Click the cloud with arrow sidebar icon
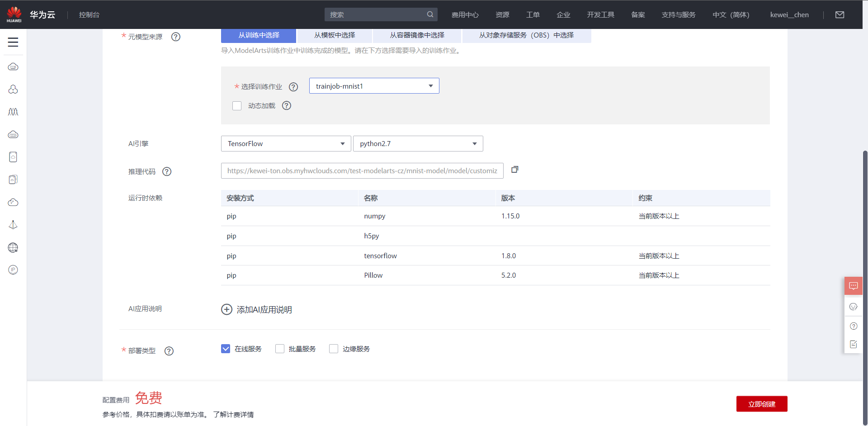868x426 pixels. point(13,202)
